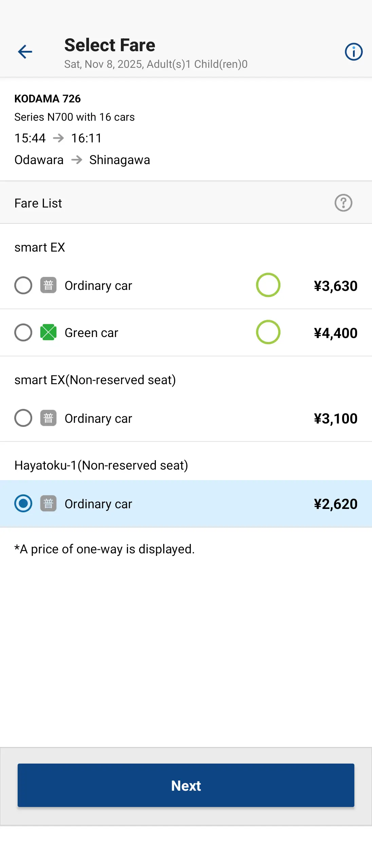Viewport: 372px width, 868px height.
Task: Tap non-reserved Ordinary car icon at ¥3,100
Action: (x=48, y=418)
